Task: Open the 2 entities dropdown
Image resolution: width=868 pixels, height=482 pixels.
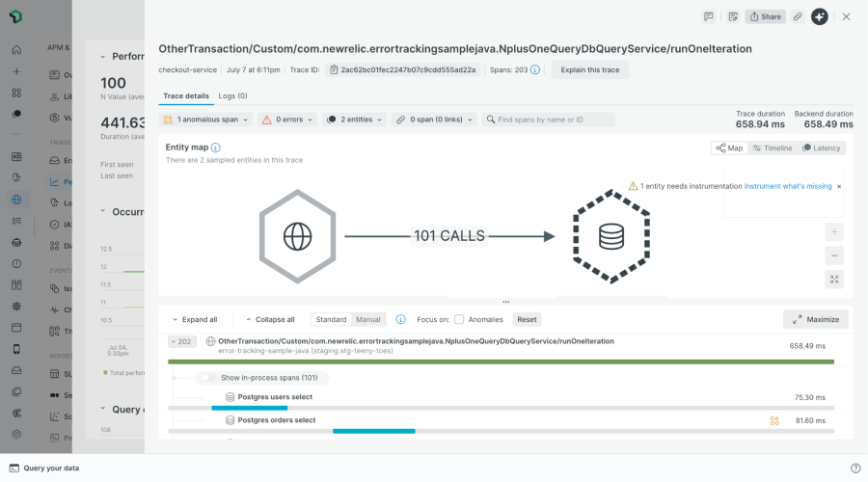Action: point(354,120)
